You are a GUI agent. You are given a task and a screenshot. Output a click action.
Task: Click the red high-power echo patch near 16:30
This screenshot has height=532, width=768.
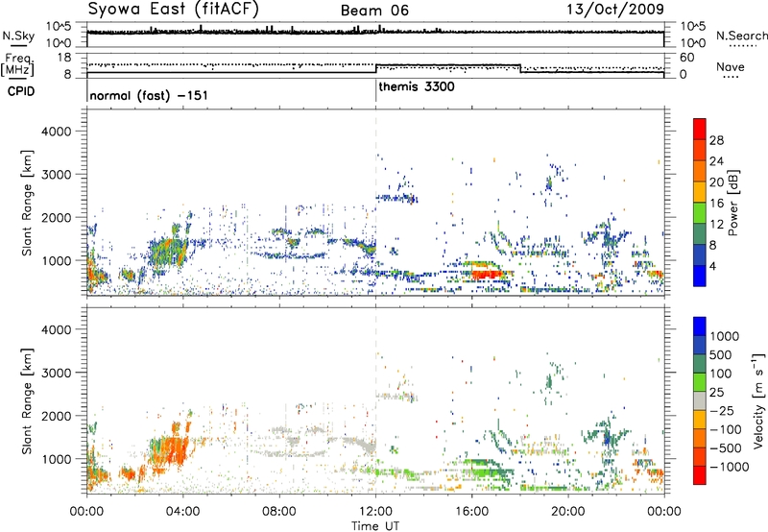pyautogui.click(x=487, y=275)
